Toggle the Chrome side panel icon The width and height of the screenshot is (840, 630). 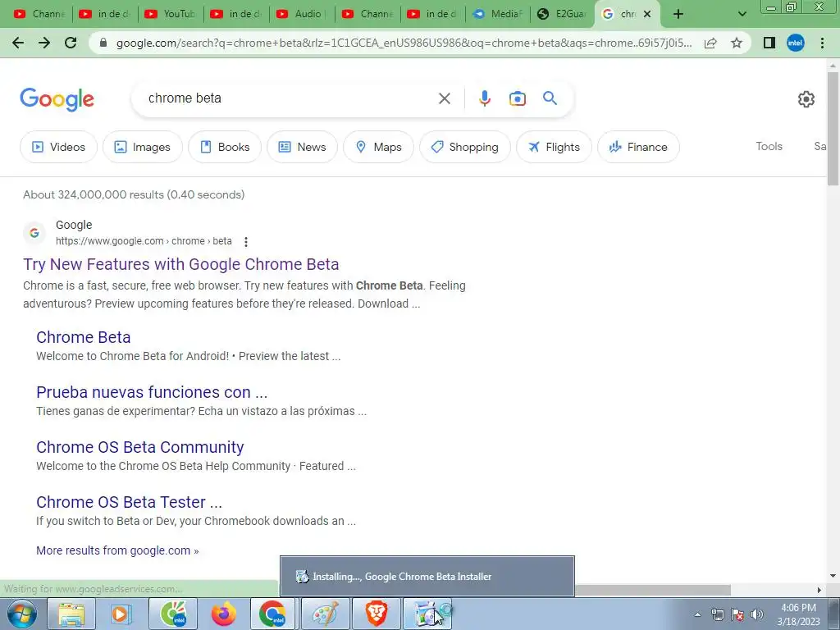coord(769,43)
